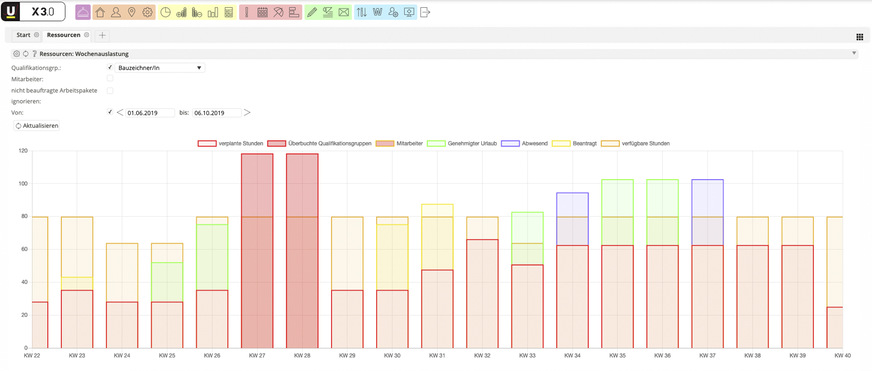Click the U X3.0 logo
This screenshot has height=371, width=872.
click(x=33, y=12)
